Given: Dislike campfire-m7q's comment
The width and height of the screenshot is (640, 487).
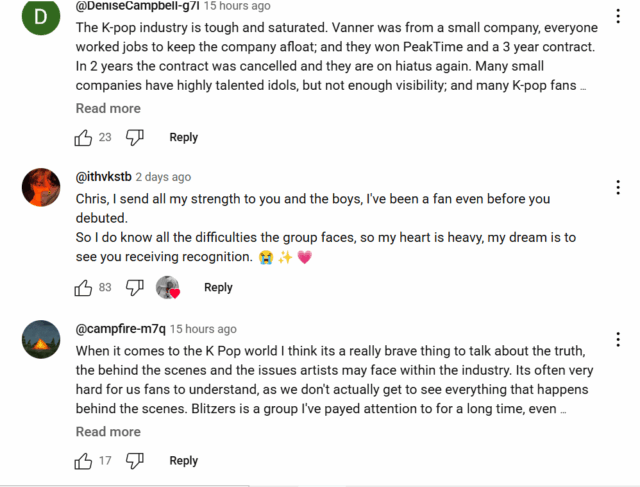Looking at the screenshot, I should coord(135,461).
